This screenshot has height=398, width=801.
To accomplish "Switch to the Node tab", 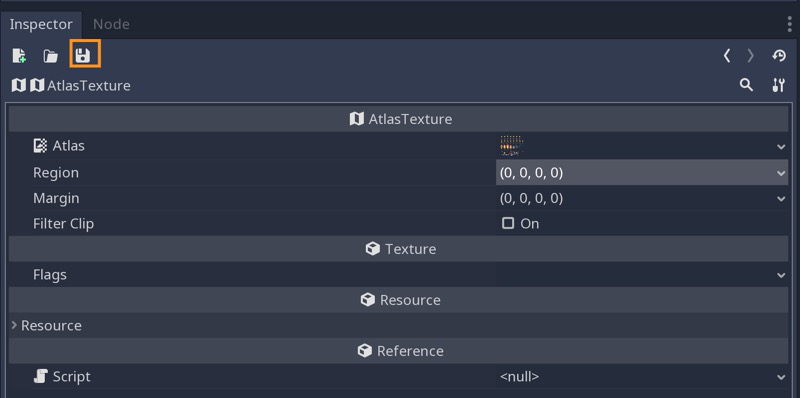I will [111, 24].
